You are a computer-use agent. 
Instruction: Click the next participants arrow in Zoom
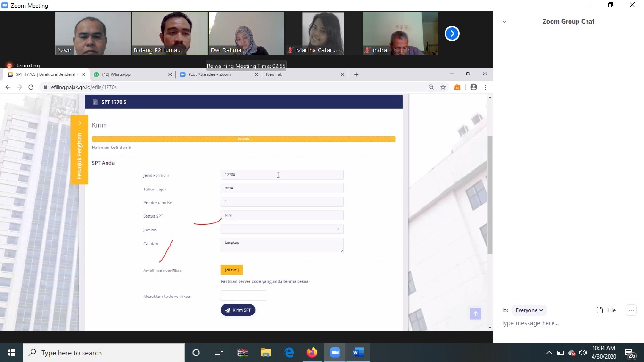click(452, 33)
